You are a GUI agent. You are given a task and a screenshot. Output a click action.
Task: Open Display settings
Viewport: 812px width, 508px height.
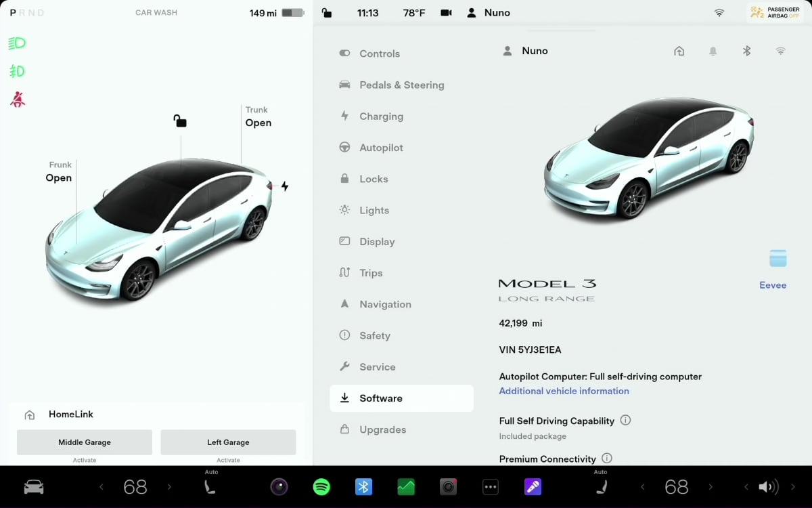(401, 242)
